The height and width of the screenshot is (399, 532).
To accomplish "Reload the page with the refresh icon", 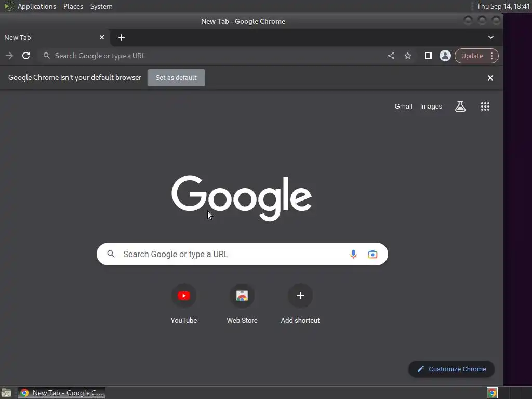I will (x=26, y=56).
